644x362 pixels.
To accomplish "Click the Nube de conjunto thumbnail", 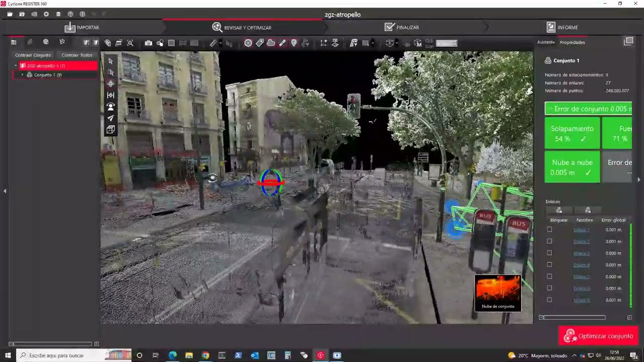I will coord(498,293).
